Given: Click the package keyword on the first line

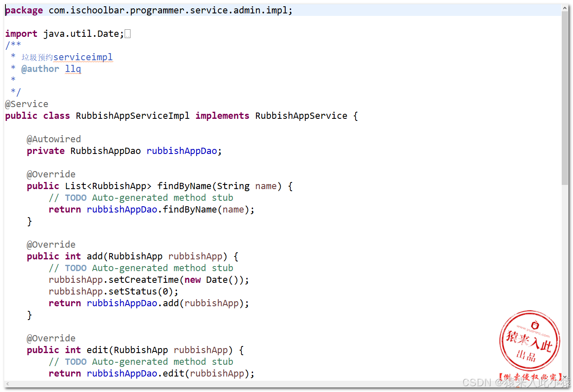Looking at the screenshot, I should tap(24, 10).
